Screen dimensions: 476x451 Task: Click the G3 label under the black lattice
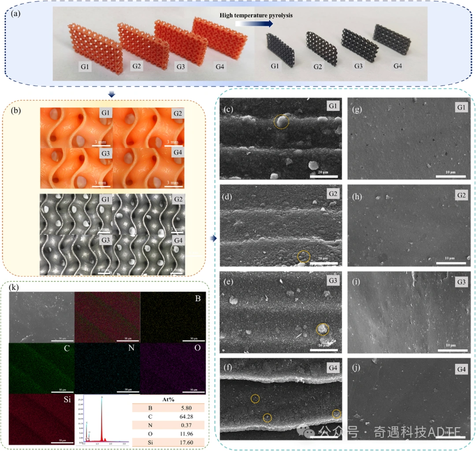pos(358,66)
